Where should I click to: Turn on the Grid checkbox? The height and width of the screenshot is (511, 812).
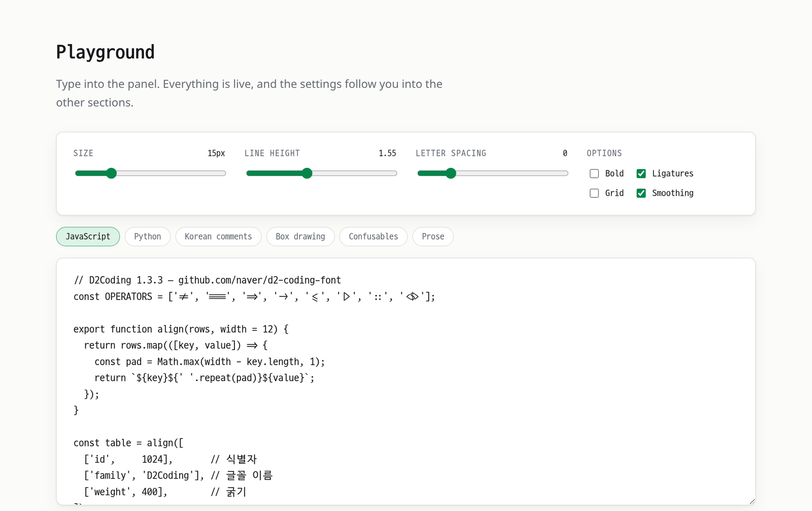pos(594,193)
